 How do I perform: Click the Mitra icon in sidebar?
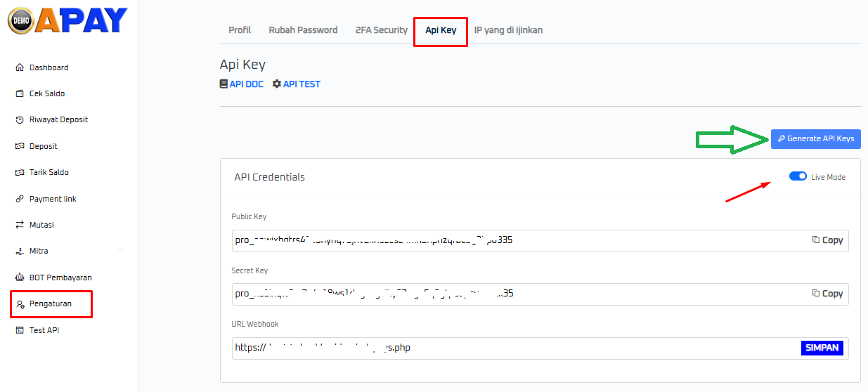pyautogui.click(x=20, y=251)
